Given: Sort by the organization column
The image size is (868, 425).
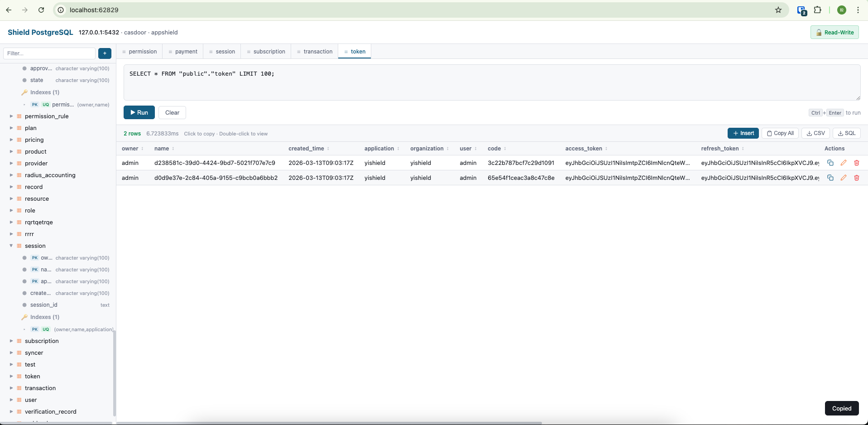Looking at the screenshot, I should click(429, 149).
